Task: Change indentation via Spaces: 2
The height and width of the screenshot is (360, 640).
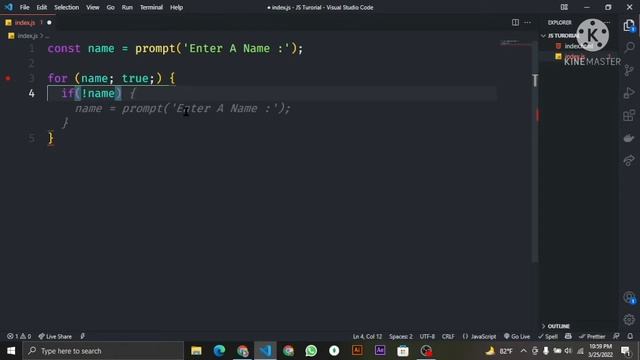Action: (400, 336)
